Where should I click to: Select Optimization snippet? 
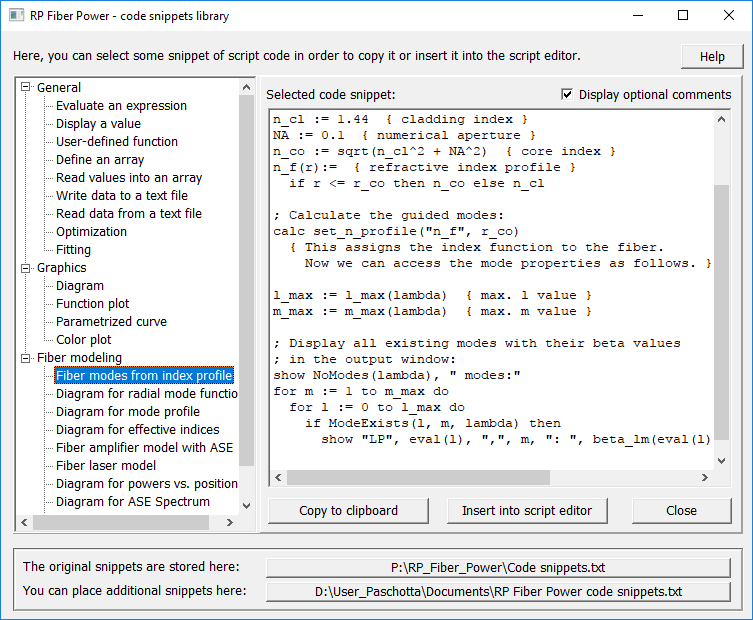(91, 232)
